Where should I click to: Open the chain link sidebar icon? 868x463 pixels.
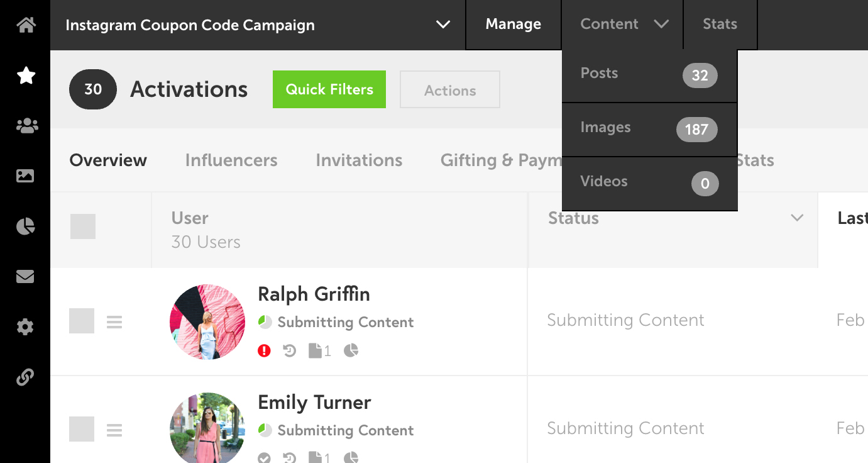pos(25,377)
